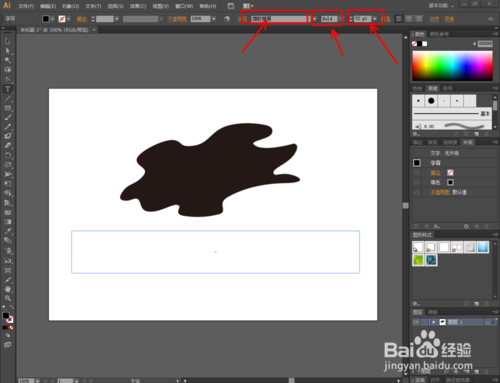Open the 文字(T) menu
Viewport: 500px width, 383px height.
coord(93,6)
